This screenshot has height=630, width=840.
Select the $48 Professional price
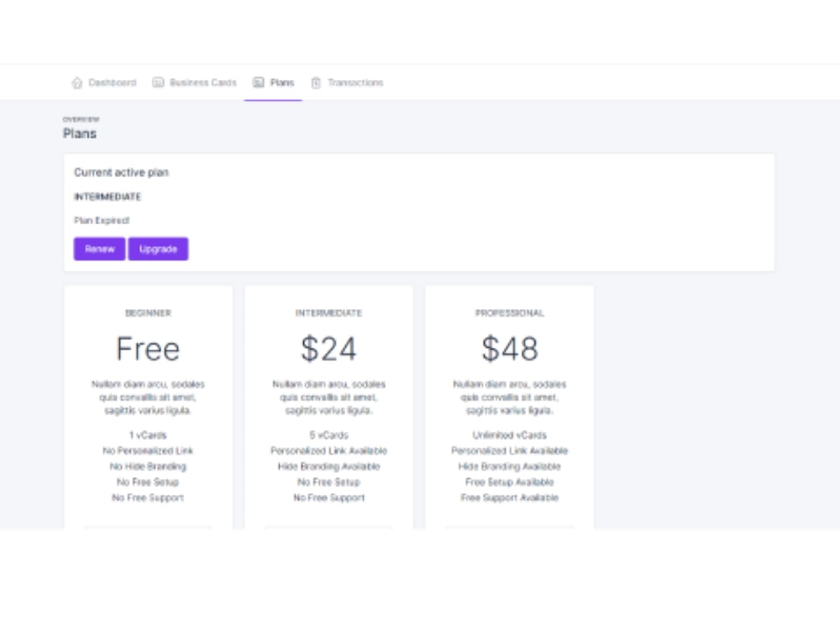[x=510, y=349]
